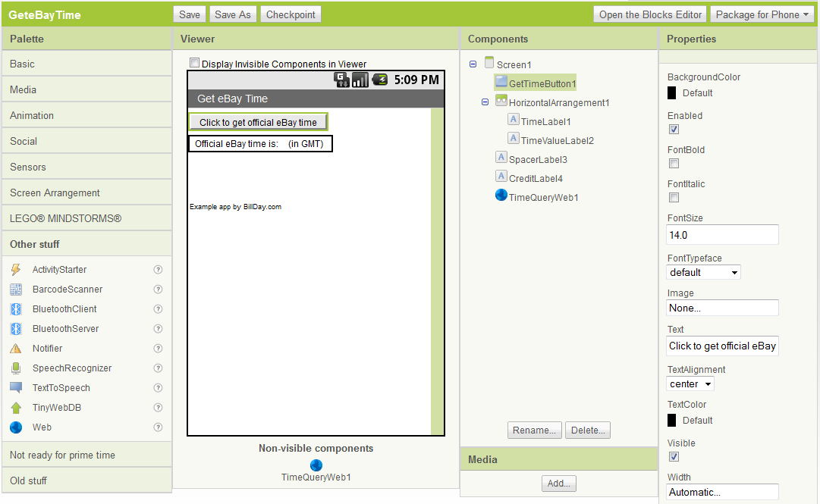Enable Display Invisible Components in Viewer
820x504 pixels.
(x=195, y=64)
